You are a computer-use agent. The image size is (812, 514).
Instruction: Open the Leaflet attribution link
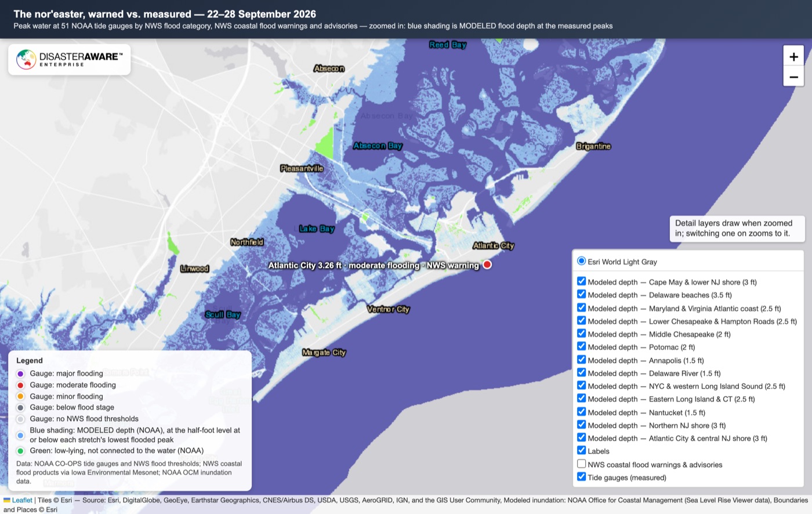tap(22, 500)
